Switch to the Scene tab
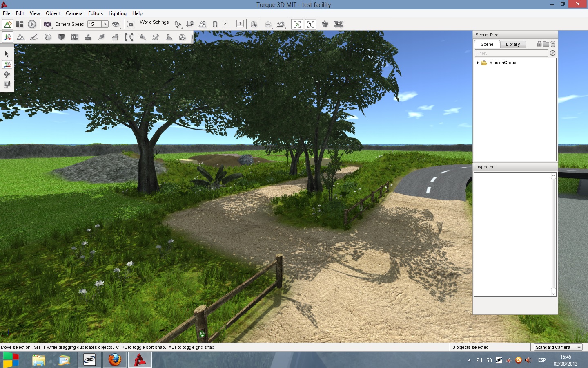The height and width of the screenshot is (368, 588). click(x=487, y=44)
